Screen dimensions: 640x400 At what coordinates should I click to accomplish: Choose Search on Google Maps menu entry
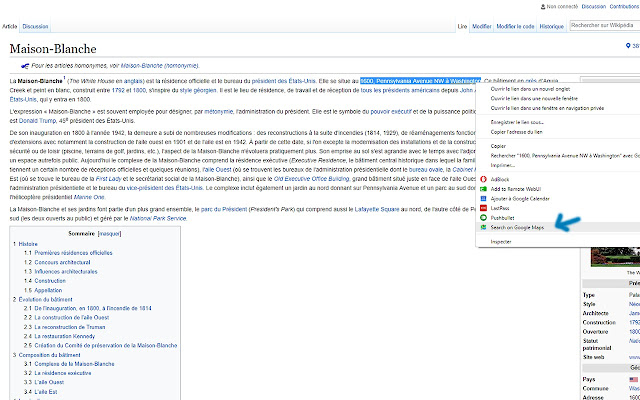coord(558,227)
